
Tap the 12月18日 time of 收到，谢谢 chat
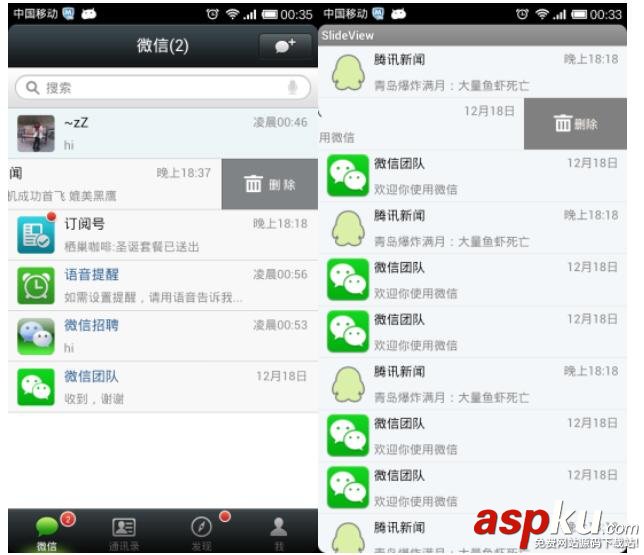281,376
